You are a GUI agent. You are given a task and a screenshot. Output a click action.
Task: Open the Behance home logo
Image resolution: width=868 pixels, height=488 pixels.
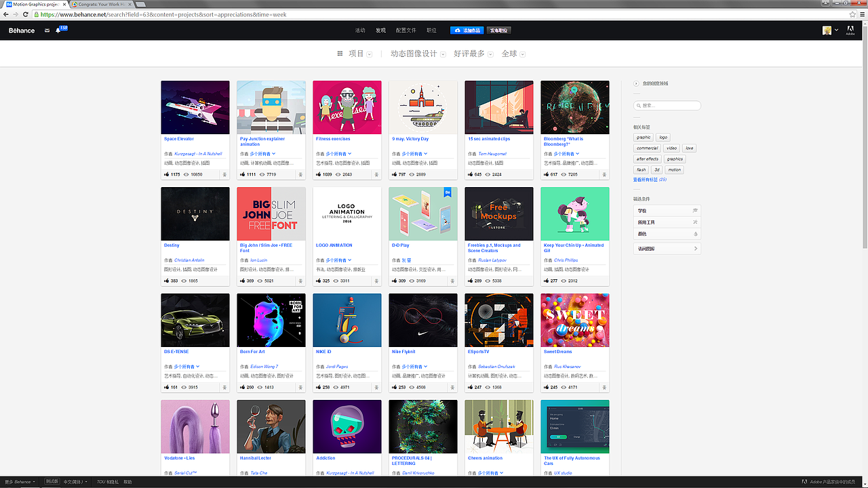[22, 30]
